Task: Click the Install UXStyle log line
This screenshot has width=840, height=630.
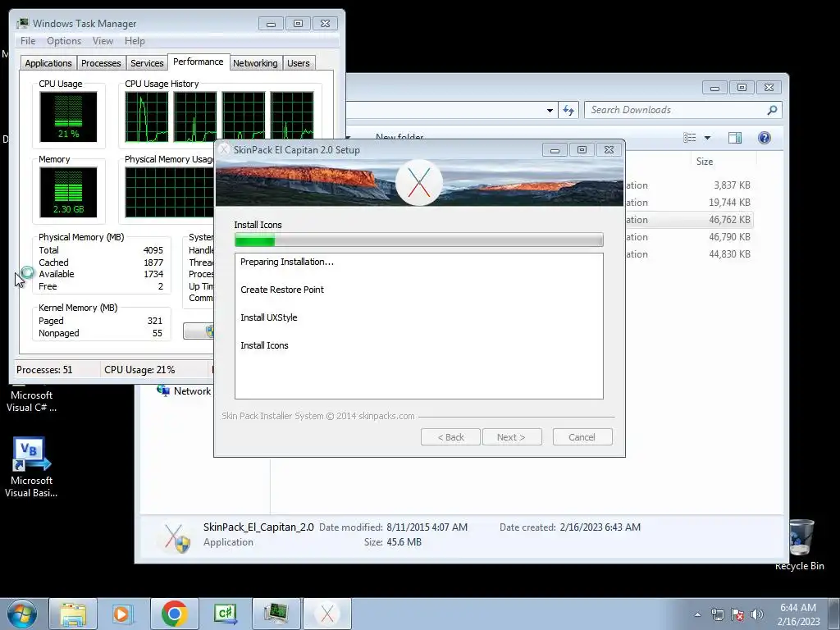Action: point(268,317)
